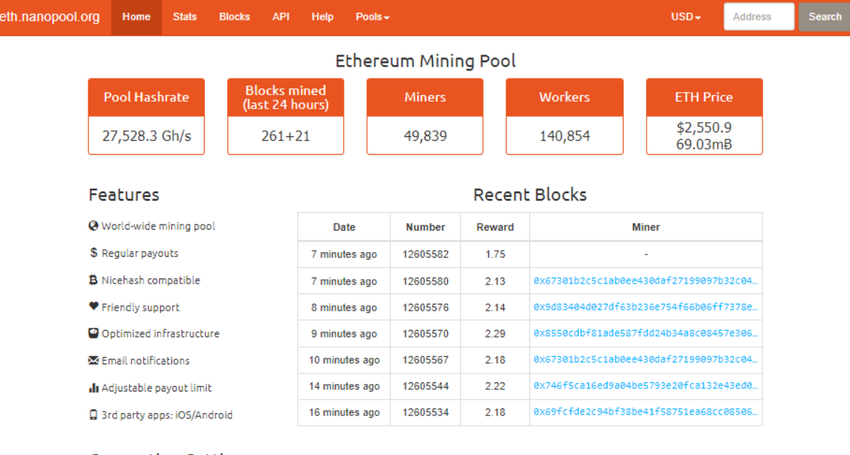Open miner address for block 12605534
Viewport: 850px width, 455px height.
pos(645,412)
